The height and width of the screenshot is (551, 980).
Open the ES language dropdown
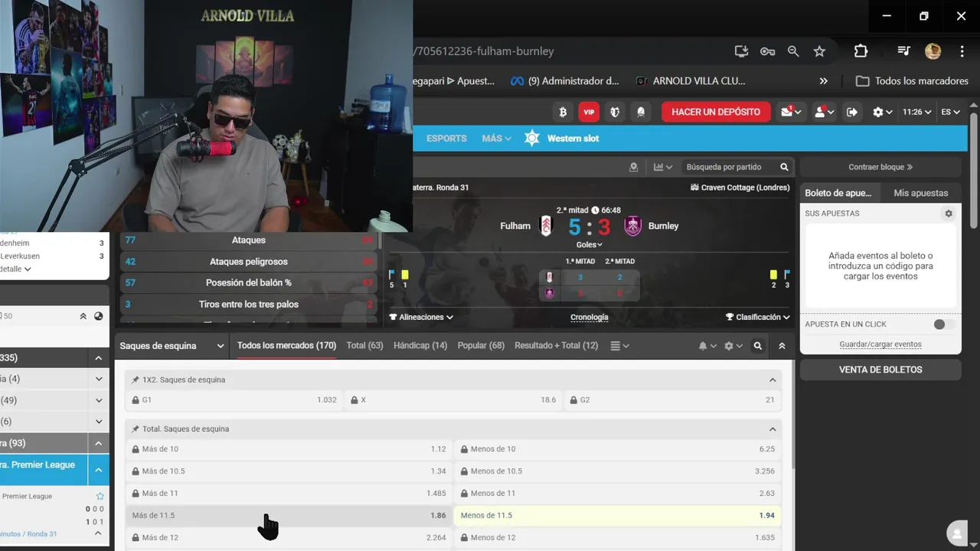[950, 112]
